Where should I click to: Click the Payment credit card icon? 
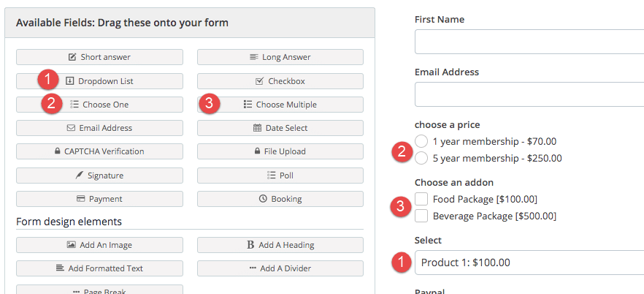click(x=81, y=199)
